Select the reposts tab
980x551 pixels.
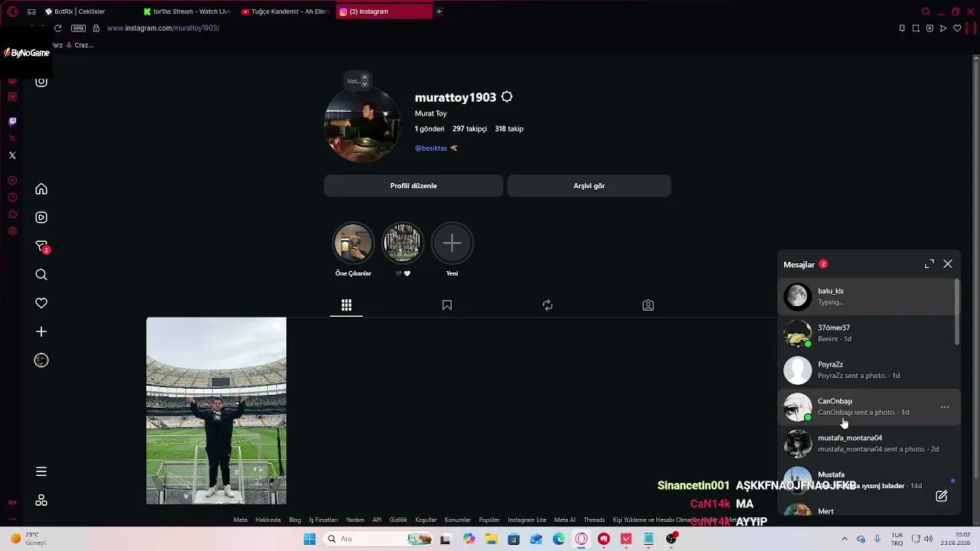[x=547, y=305]
